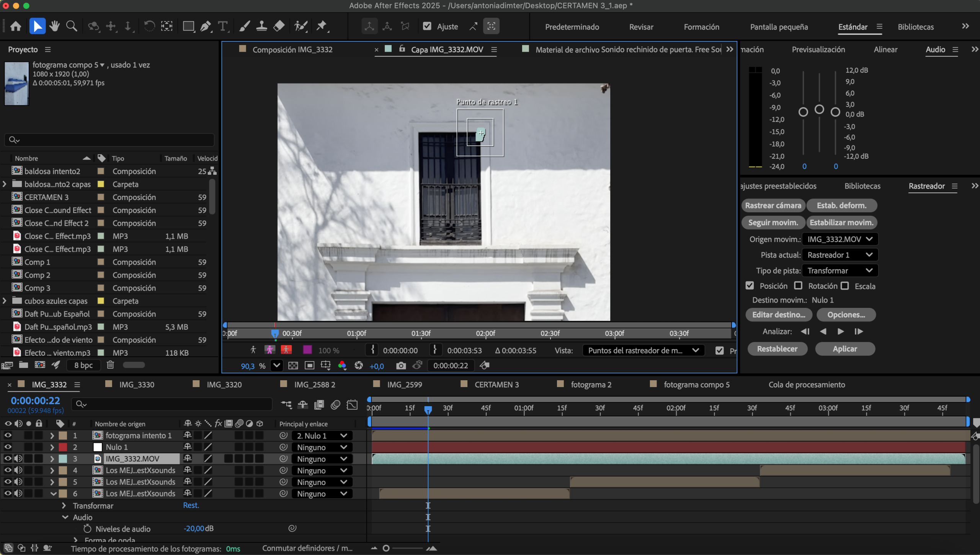
Task: Select the Rotation tool
Action: pyautogui.click(x=149, y=26)
